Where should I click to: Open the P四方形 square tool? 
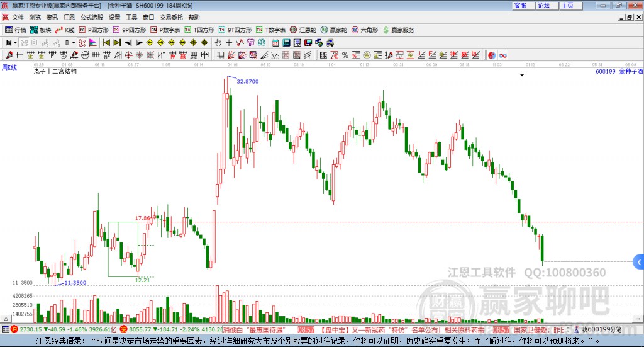(x=94, y=30)
